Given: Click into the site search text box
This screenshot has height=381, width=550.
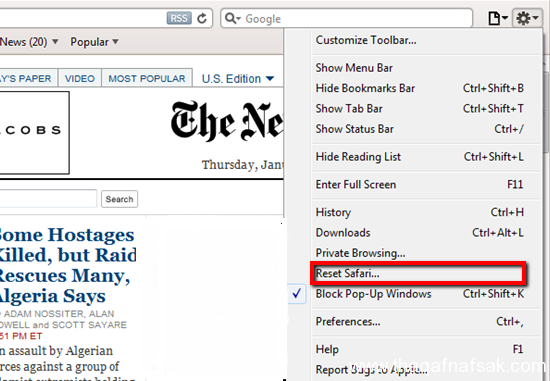Looking at the screenshot, I should (x=48, y=199).
